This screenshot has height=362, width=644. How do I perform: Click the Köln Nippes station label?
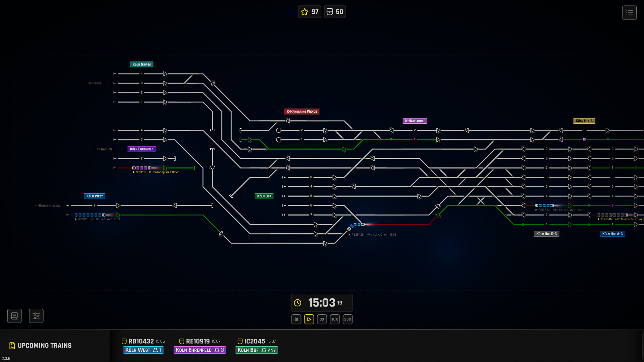142,64
